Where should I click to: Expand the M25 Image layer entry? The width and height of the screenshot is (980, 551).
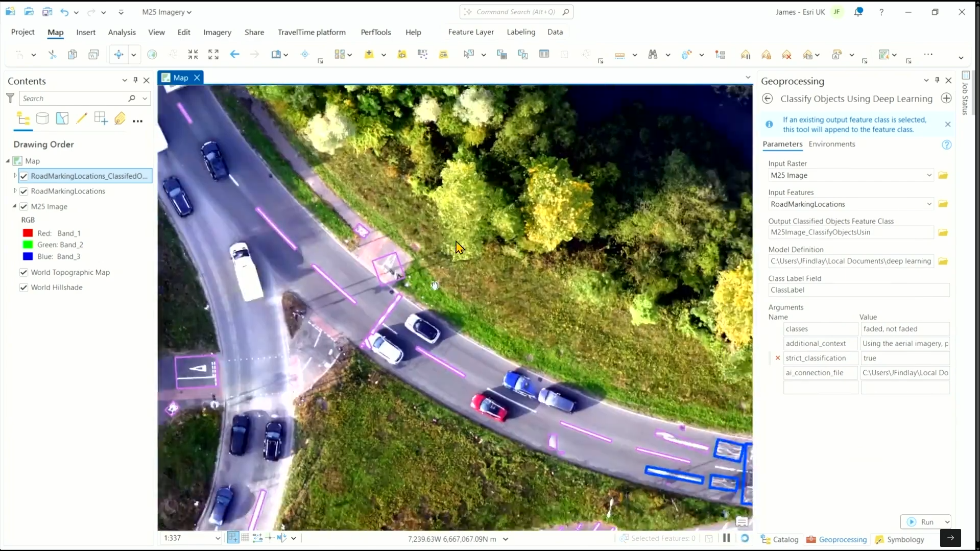15,206
